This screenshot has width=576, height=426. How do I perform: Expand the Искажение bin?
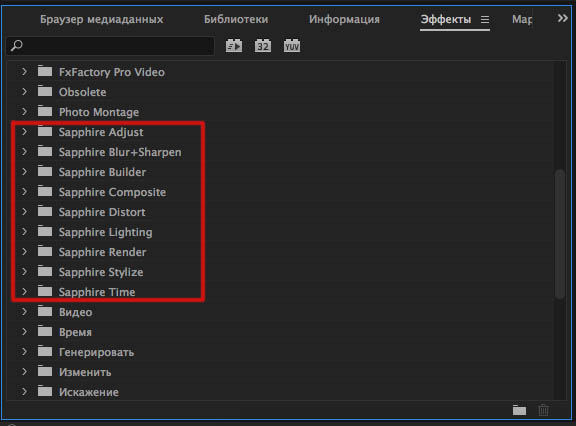click(x=24, y=391)
